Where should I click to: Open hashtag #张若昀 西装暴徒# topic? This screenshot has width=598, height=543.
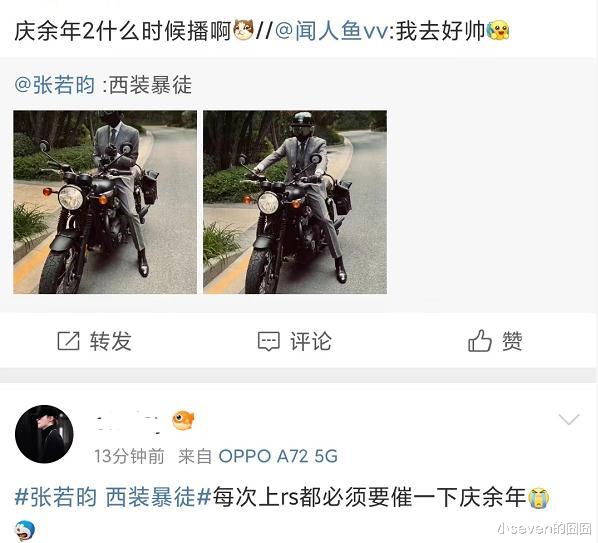[x=113, y=497]
